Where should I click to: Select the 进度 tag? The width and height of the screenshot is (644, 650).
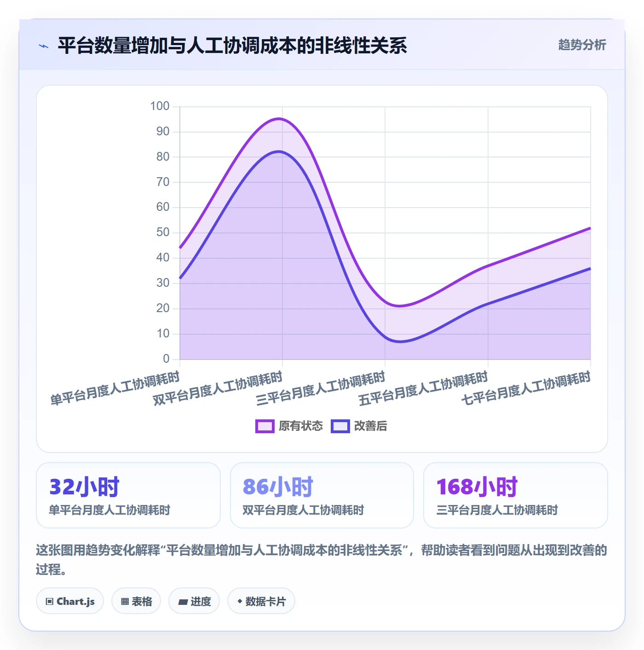click(194, 601)
